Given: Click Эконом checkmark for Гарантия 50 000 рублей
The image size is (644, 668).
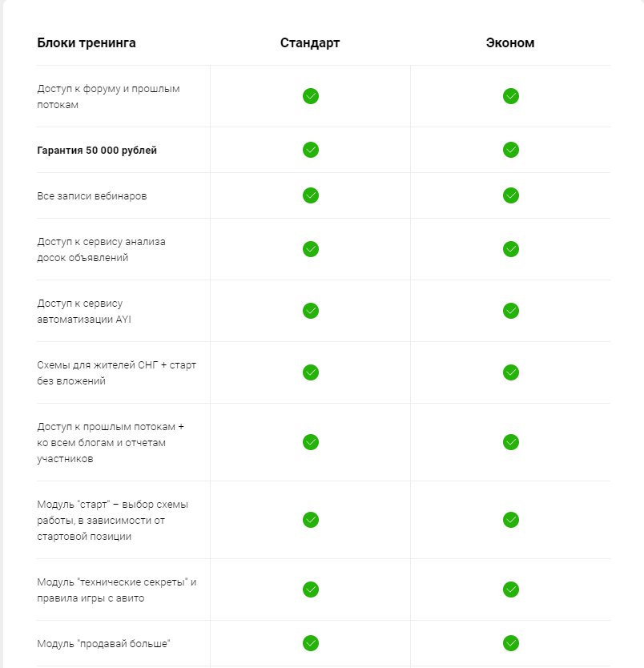Looking at the screenshot, I should pyautogui.click(x=511, y=150).
